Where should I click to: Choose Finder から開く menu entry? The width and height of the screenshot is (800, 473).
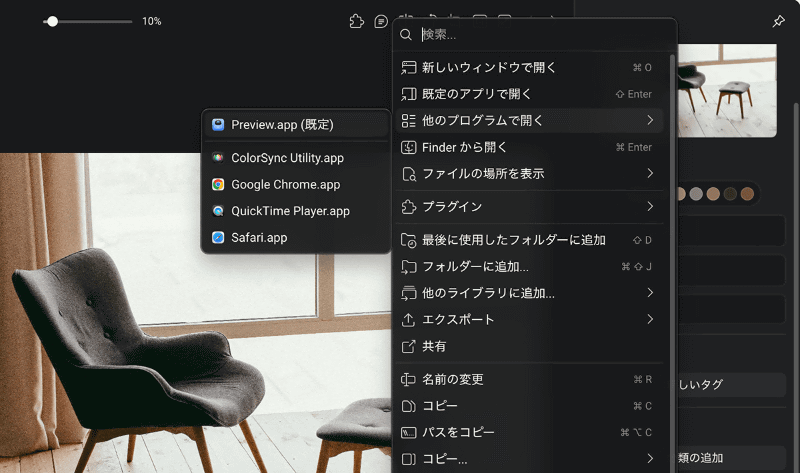pyautogui.click(x=529, y=147)
